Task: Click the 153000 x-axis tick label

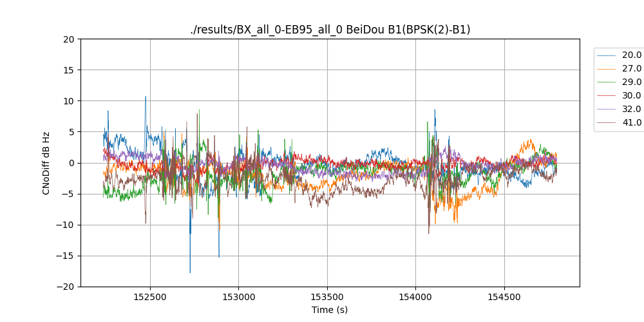Action: click(x=238, y=297)
